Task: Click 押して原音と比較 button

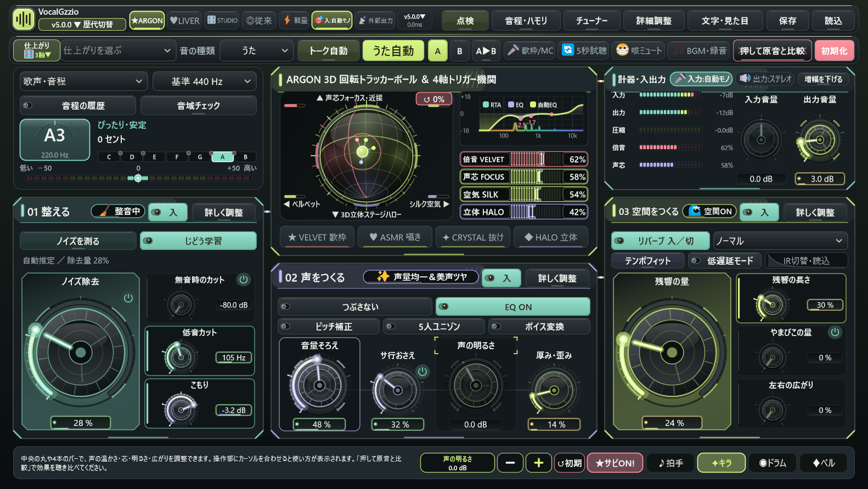Action: pos(772,50)
